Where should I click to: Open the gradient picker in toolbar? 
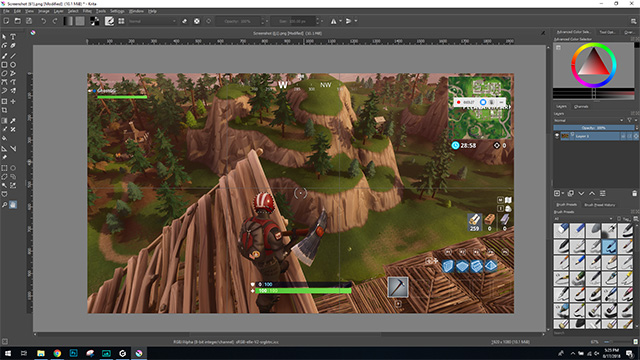68,21
